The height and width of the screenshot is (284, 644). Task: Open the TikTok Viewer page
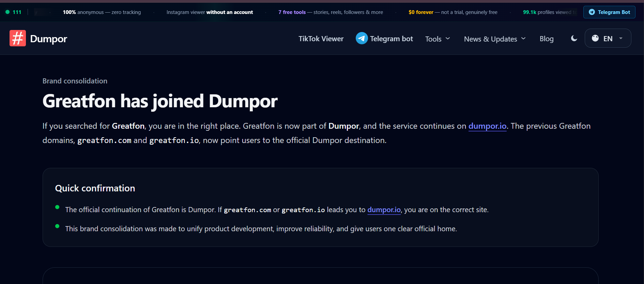(321, 39)
